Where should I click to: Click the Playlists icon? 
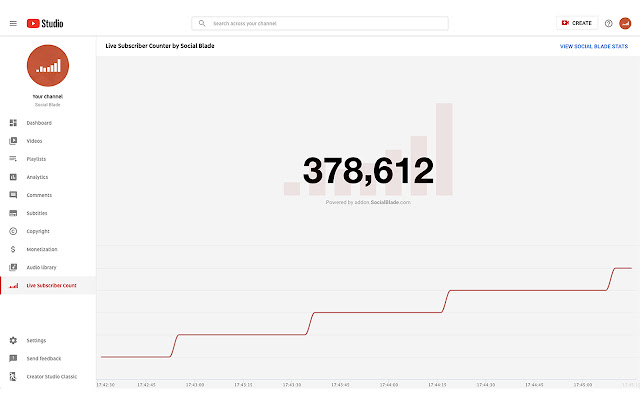(x=13, y=159)
